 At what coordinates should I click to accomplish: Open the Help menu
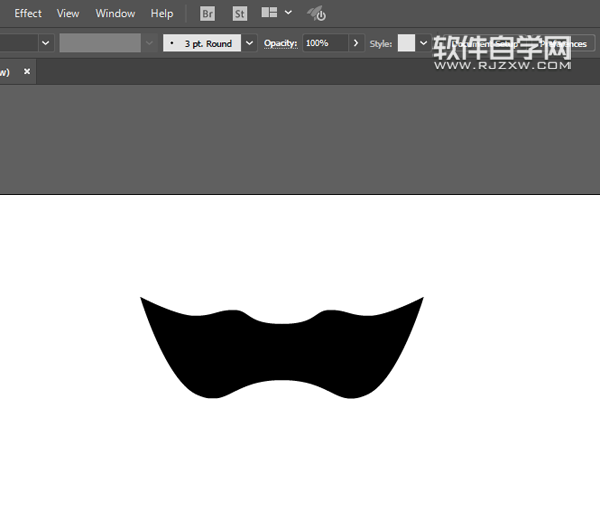[x=161, y=14]
